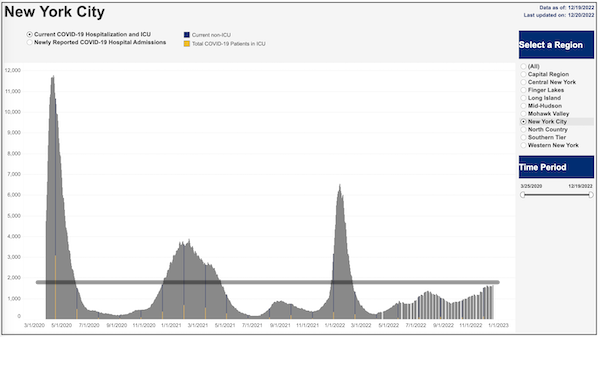This screenshot has height=378, width=600.
Task: Select Mohawk Valley region
Action: click(x=523, y=114)
